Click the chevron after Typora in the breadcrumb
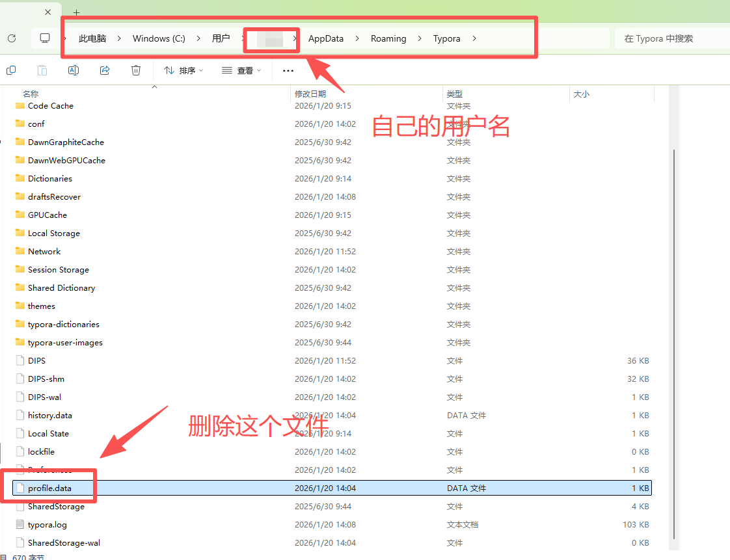The image size is (730, 560). coord(474,38)
